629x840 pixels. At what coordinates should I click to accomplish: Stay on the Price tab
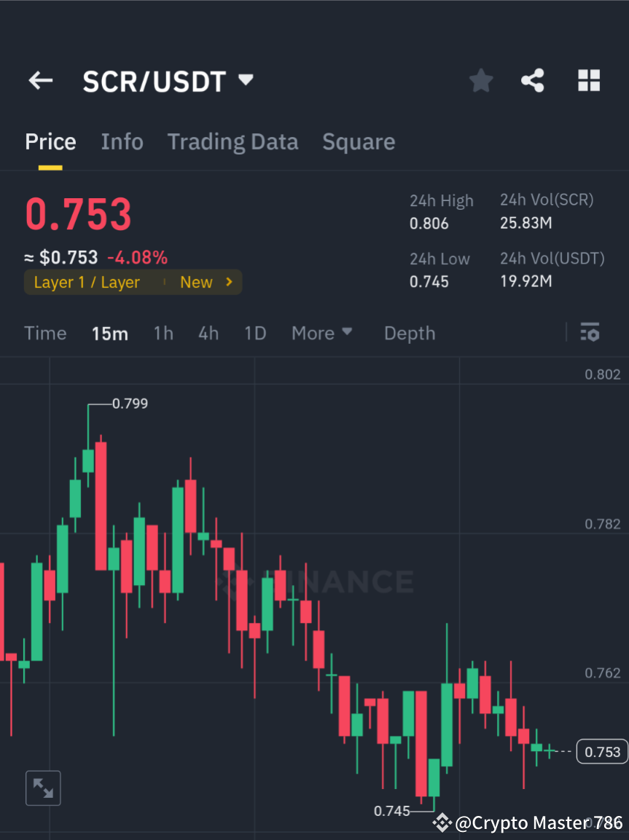50,141
